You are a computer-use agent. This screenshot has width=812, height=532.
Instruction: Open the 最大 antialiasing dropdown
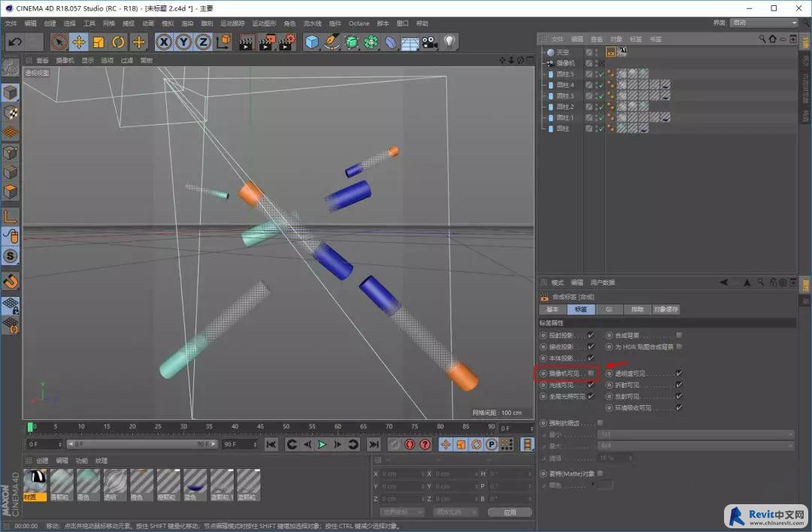pyautogui.click(x=695, y=446)
